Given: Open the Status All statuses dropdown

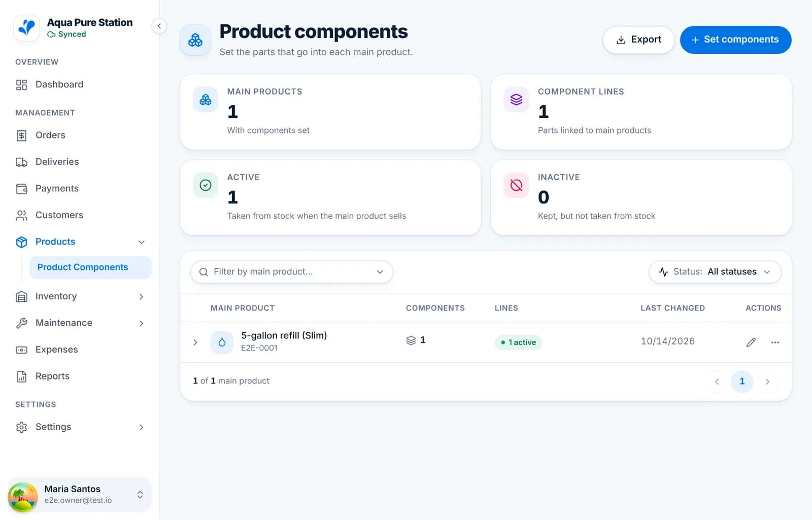Looking at the screenshot, I should [715, 272].
